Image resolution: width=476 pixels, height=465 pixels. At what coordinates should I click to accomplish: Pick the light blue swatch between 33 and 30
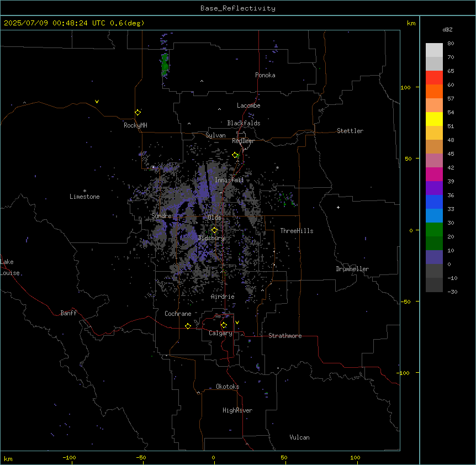434,216
